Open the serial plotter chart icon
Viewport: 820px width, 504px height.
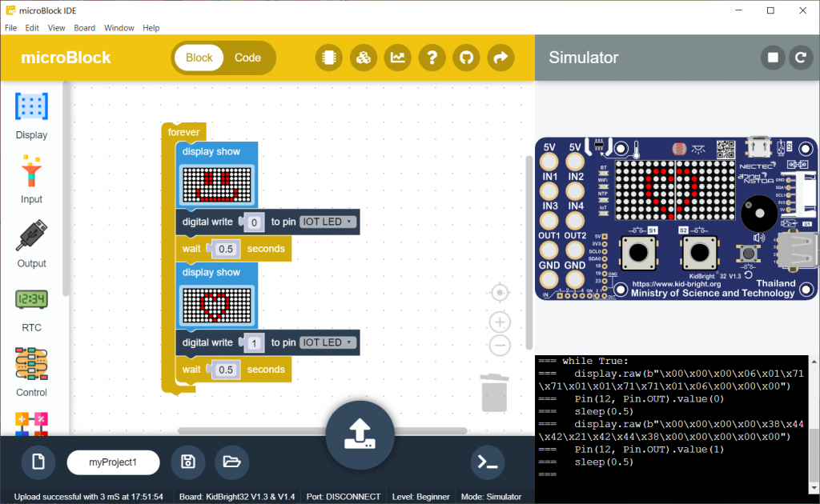pos(398,58)
